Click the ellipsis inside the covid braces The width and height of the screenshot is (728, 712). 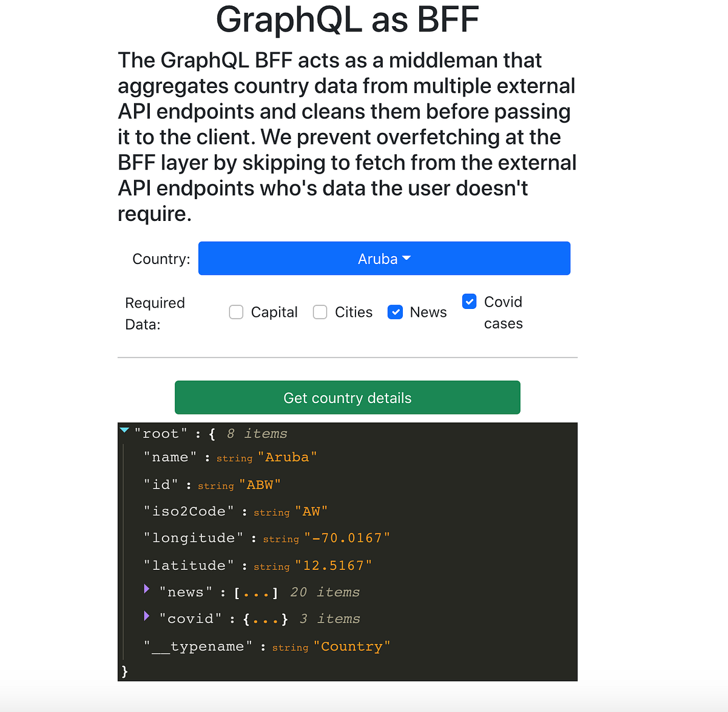[x=265, y=618]
